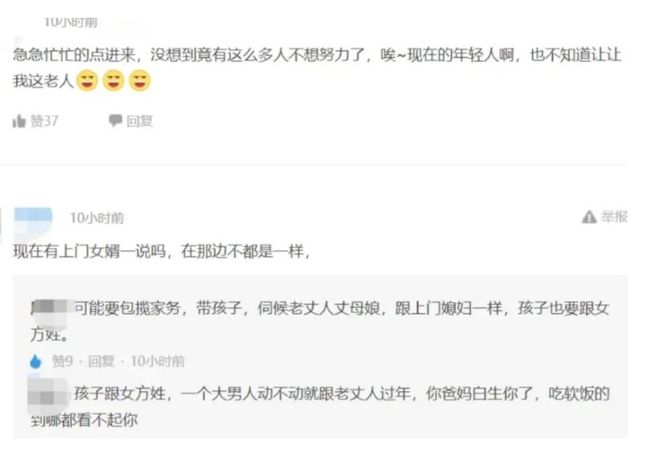Viewport: 650px width, 471px height.
Task: Click the 赞9 like count in the nested reply
Action: tap(63, 361)
